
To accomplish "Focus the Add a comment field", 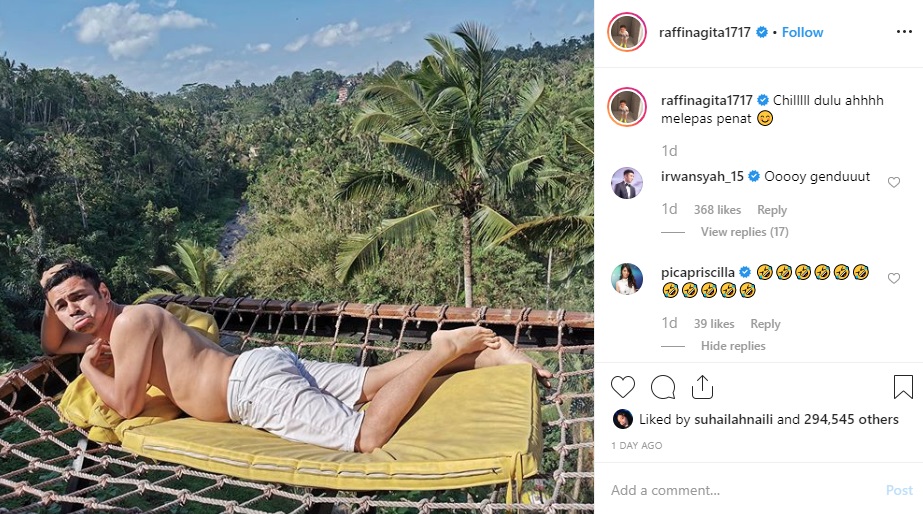I will (740, 490).
